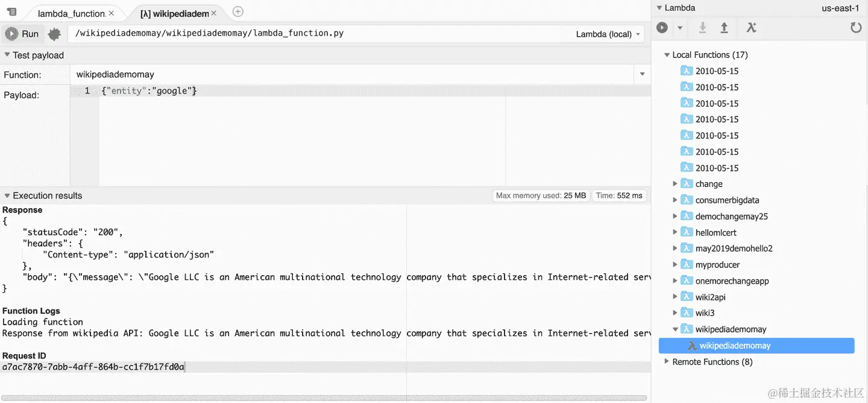Run the function from Lambda panel toolbar
The height and width of the screenshot is (403, 868).
tap(662, 28)
